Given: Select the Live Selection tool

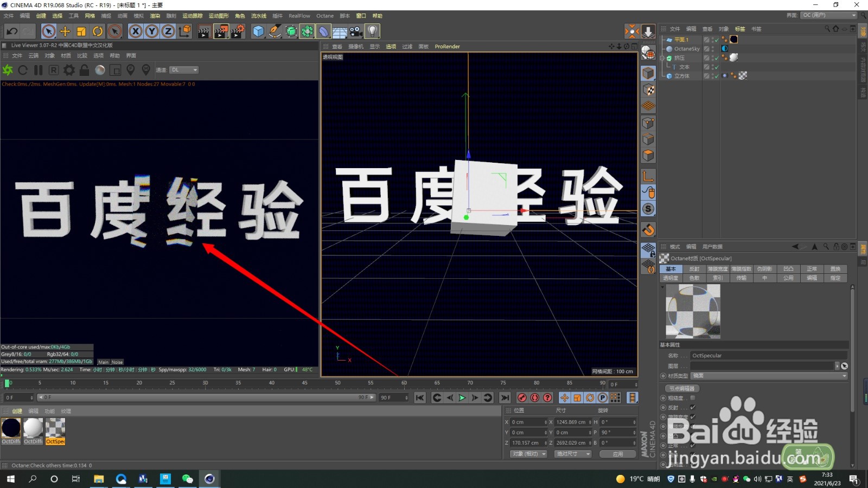Looking at the screenshot, I should (49, 31).
